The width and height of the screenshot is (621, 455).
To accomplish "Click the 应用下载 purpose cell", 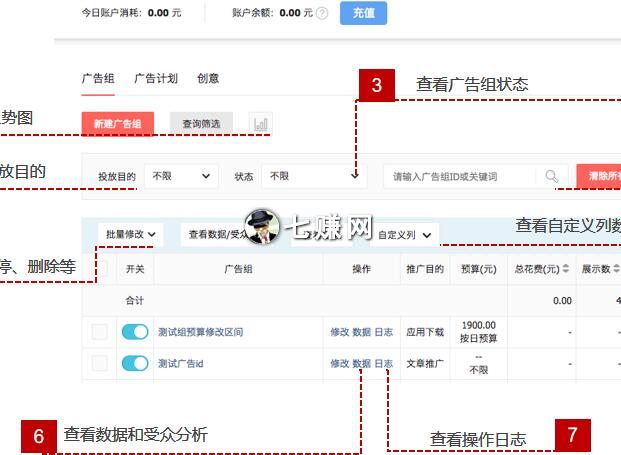I will [425, 332].
